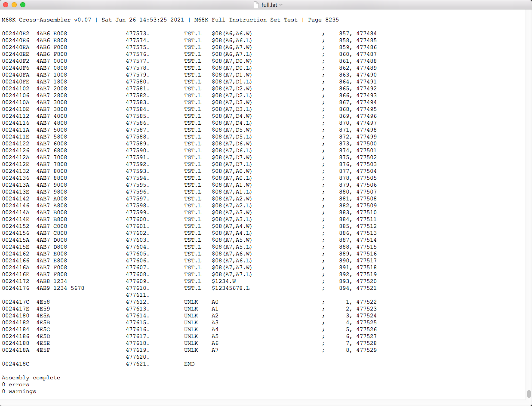Click the timestamp "Sat Jun 26 14:53:25 2021"
The image size is (532, 406).
[143, 20]
